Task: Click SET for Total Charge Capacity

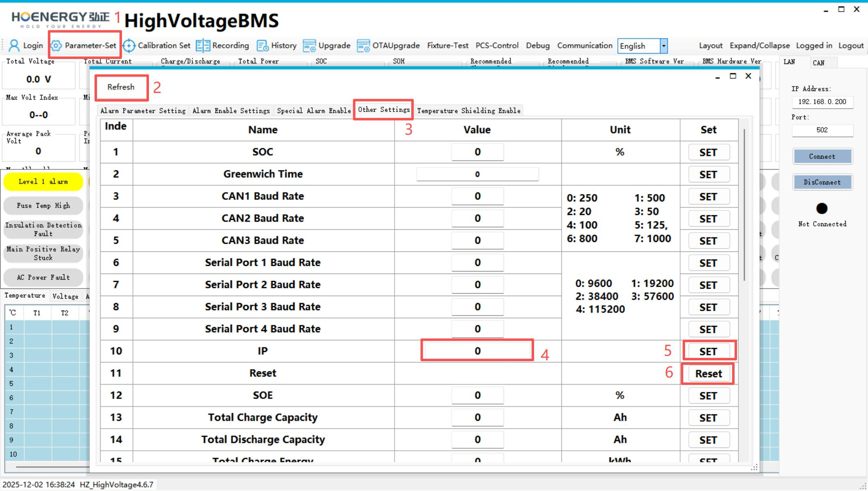Action: click(x=708, y=418)
